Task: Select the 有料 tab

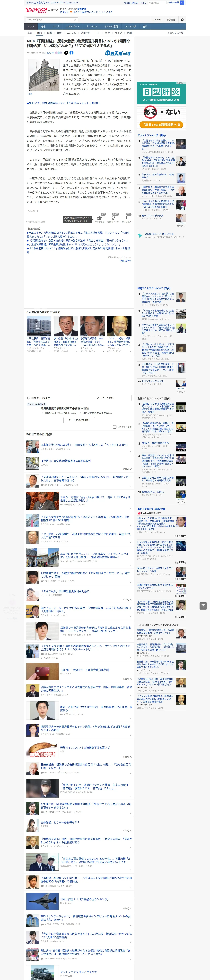Action: click(145, 27)
